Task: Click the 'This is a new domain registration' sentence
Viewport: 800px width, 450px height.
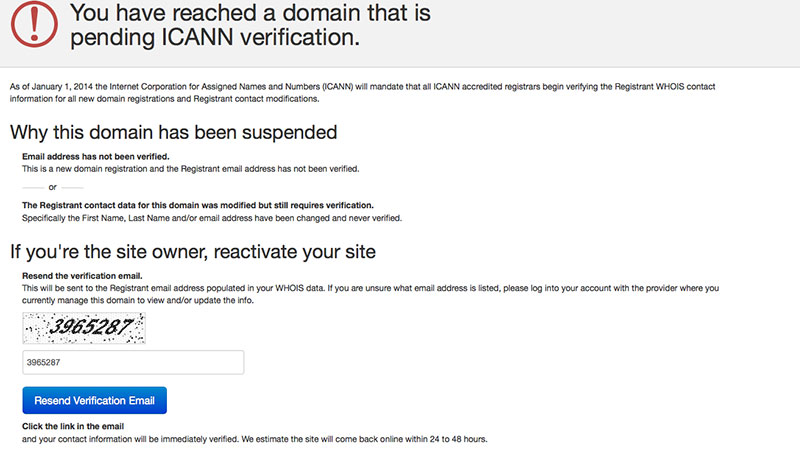Action: coord(190,169)
